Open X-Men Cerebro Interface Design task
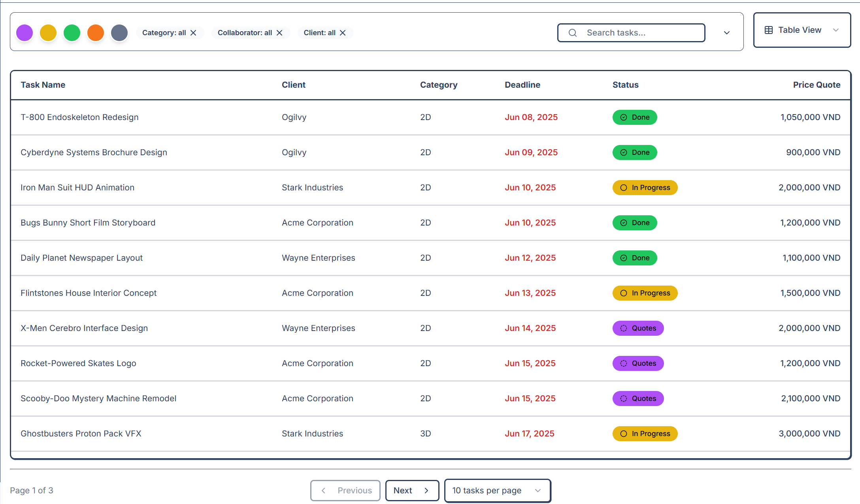This screenshot has height=504, width=860. tap(84, 328)
